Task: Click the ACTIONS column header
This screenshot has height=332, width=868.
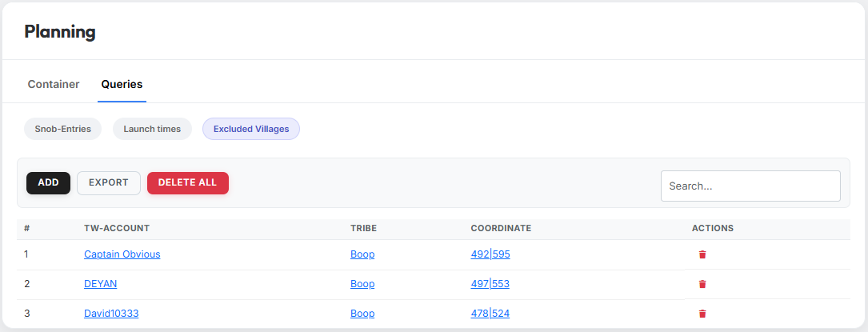Action: 713,229
